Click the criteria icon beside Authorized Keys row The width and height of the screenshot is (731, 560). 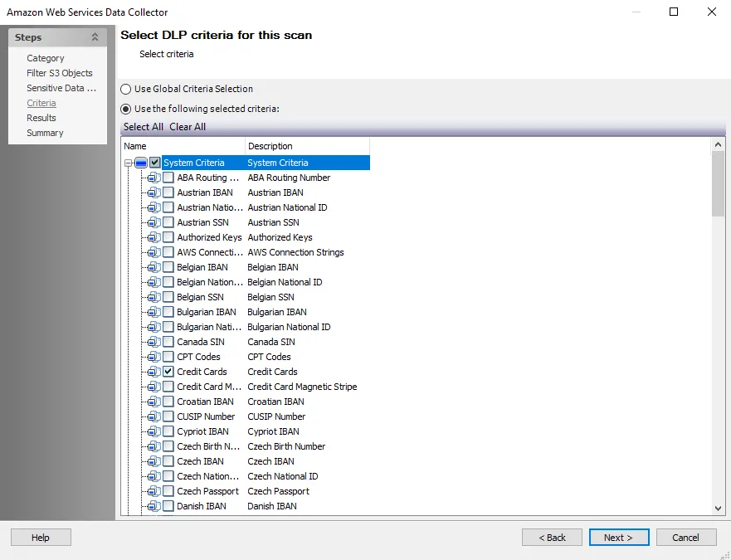pyautogui.click(x=154, y=237)
